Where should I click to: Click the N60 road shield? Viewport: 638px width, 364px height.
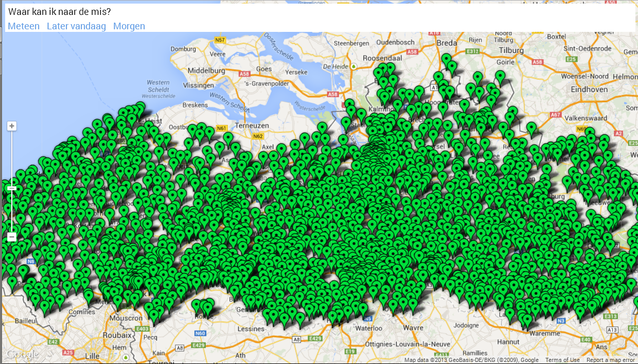click(x=200, y=333)
